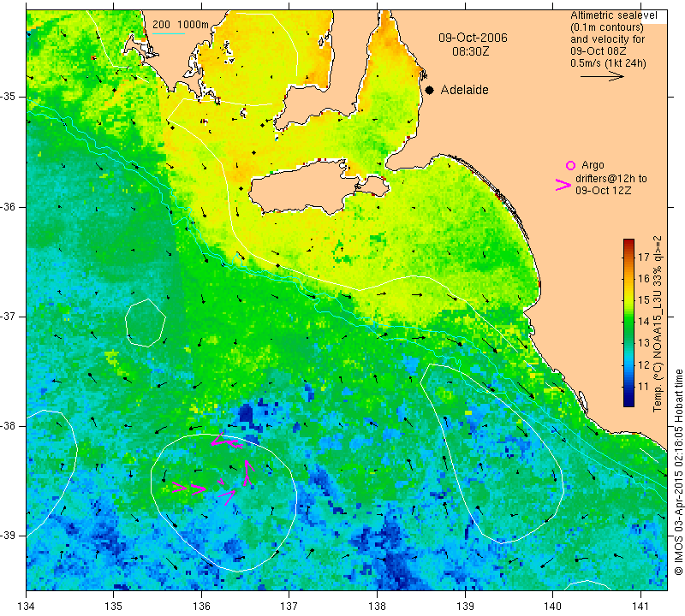Click the -36 latitude axis label

(8, 206)
